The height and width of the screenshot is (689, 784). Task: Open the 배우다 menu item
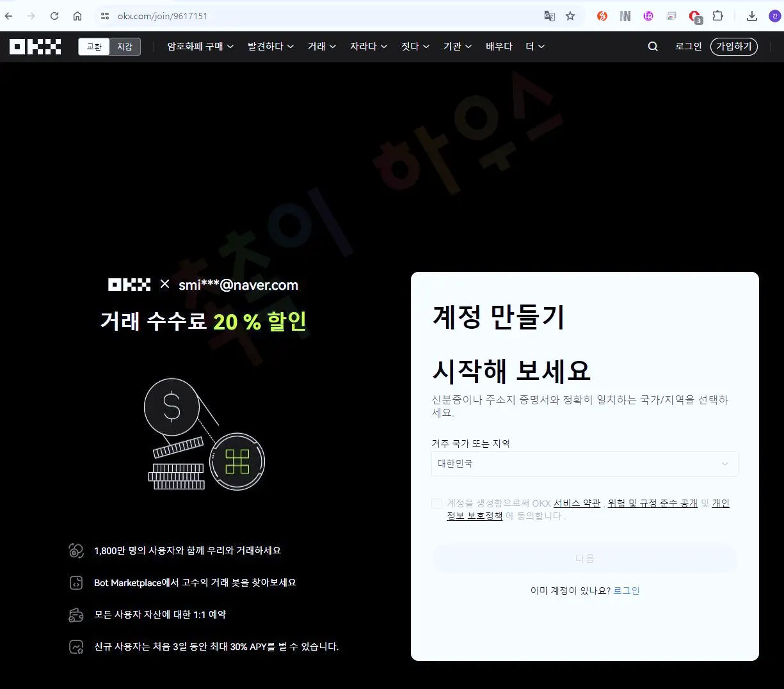click(x=499, y=46)
